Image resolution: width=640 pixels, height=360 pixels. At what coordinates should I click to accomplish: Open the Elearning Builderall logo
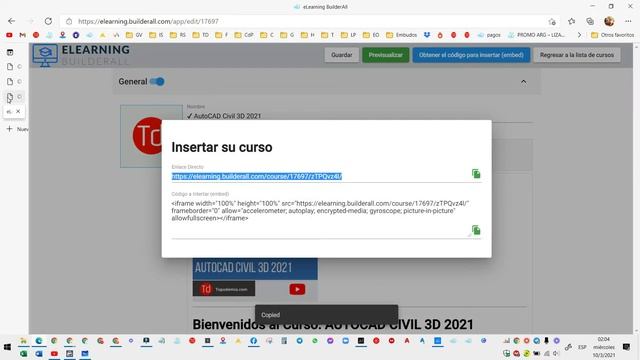[x=81, y=55]
